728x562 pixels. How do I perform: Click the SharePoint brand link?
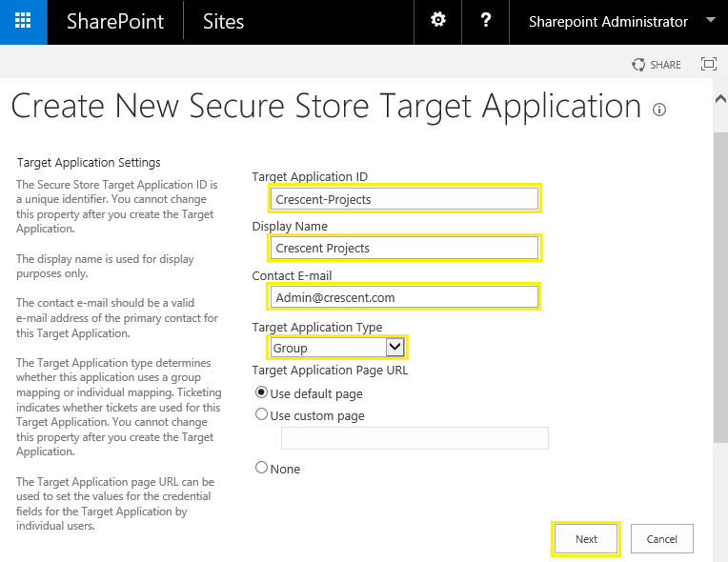click(115, 21)
